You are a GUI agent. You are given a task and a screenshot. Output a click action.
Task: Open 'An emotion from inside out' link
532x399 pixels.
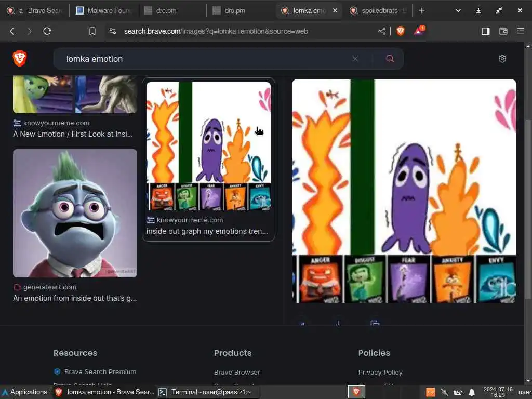coord(75,298)
